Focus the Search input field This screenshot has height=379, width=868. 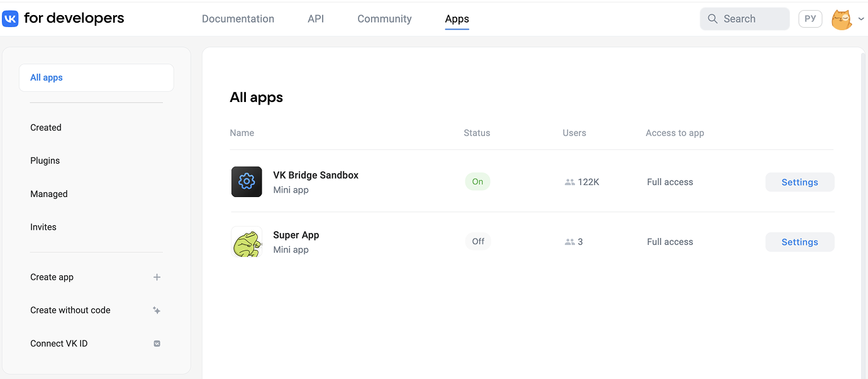(x=745, y=19)
